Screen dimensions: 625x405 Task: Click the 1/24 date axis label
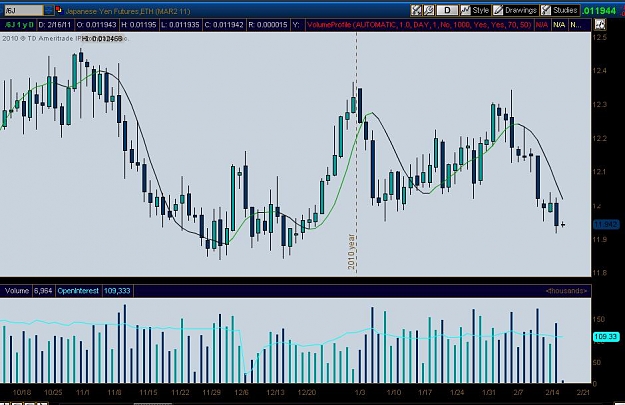click(457, 392)
